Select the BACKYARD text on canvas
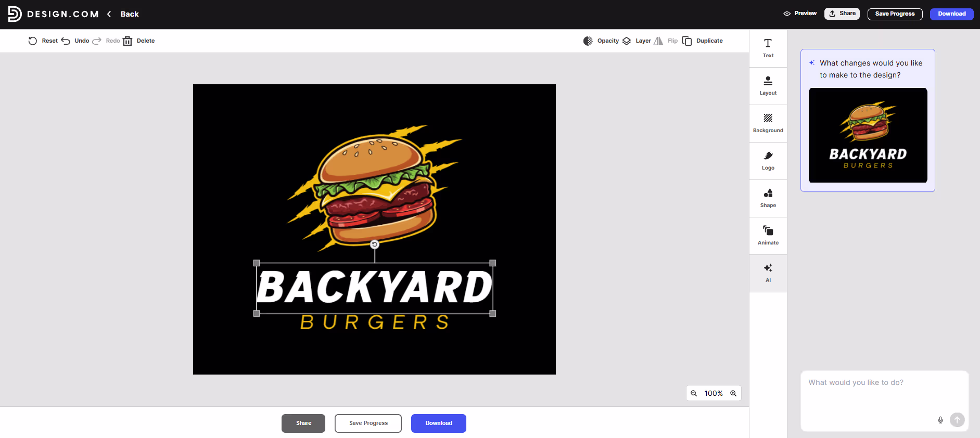The height and width of the screenshot is (438, 980). (x=375, y=287)
